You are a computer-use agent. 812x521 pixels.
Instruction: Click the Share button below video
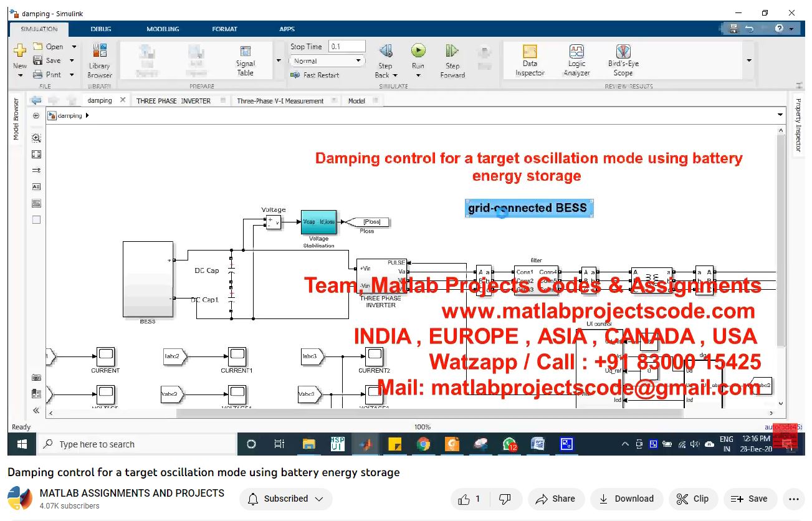(555, 499)
